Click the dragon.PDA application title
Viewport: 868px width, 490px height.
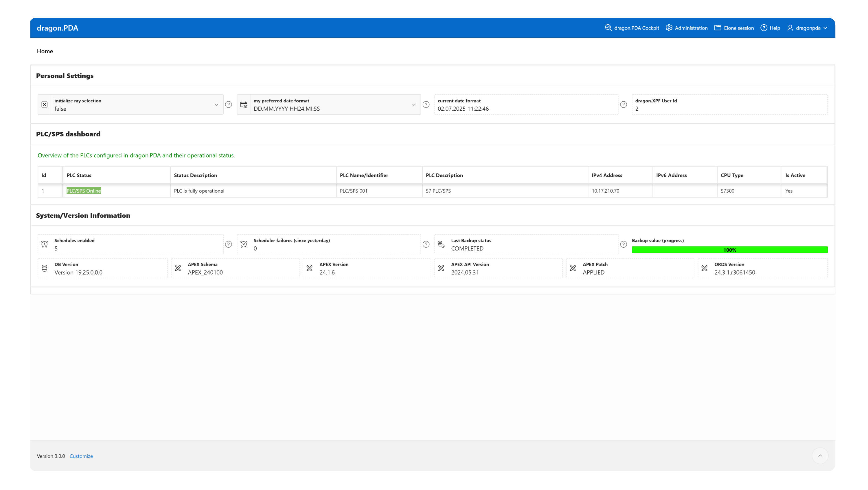[x=57, y=28]
